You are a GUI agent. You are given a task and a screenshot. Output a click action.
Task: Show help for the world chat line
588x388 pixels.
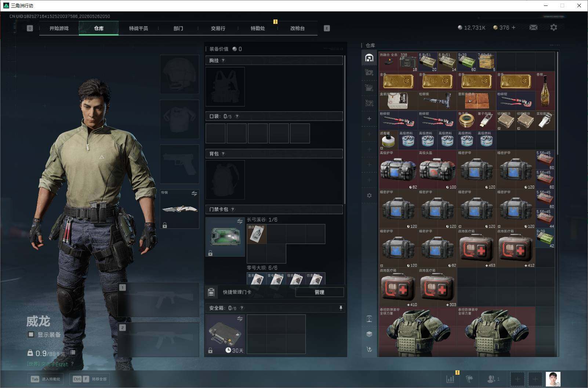pyautogui.click(x=72, y=364)
